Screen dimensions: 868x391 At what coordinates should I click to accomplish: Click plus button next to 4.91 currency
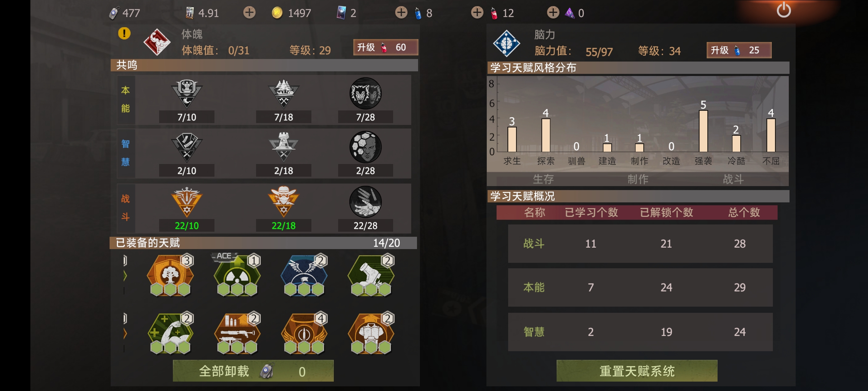point(249,13)
